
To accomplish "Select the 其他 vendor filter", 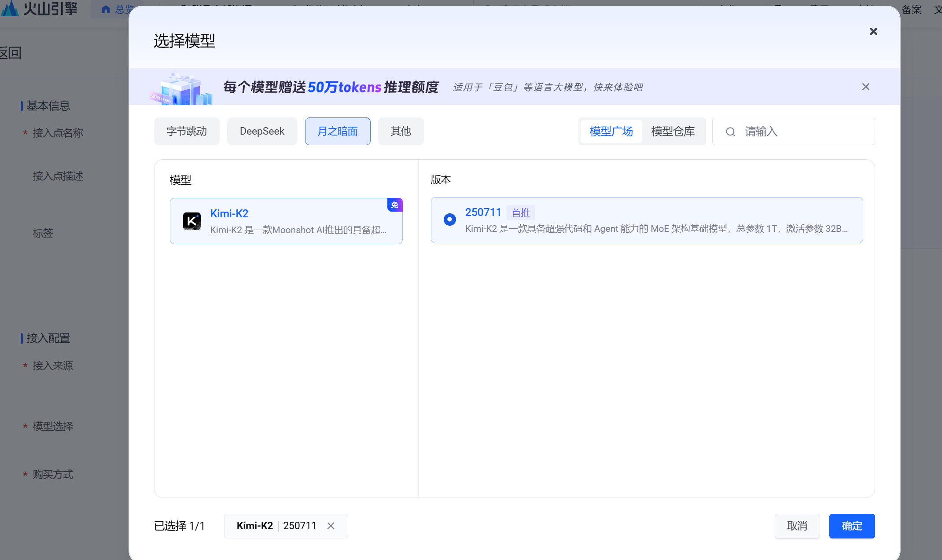I will click(401, 131).
